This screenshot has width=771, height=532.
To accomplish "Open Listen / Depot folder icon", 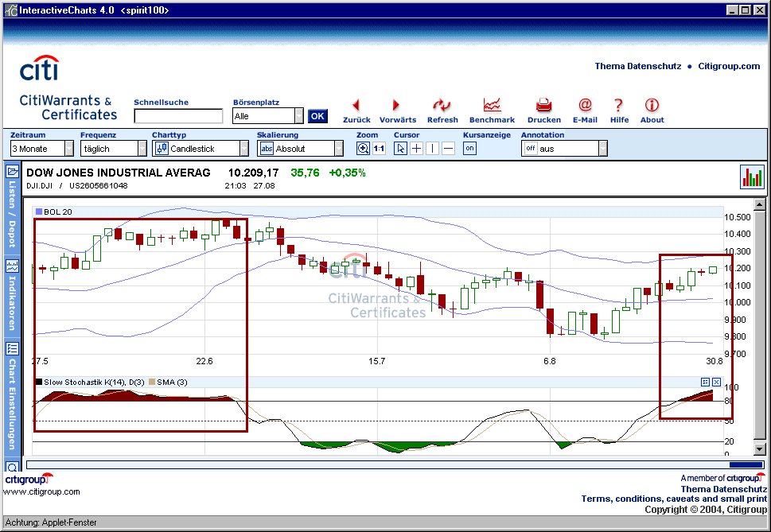I will (12, 172).
